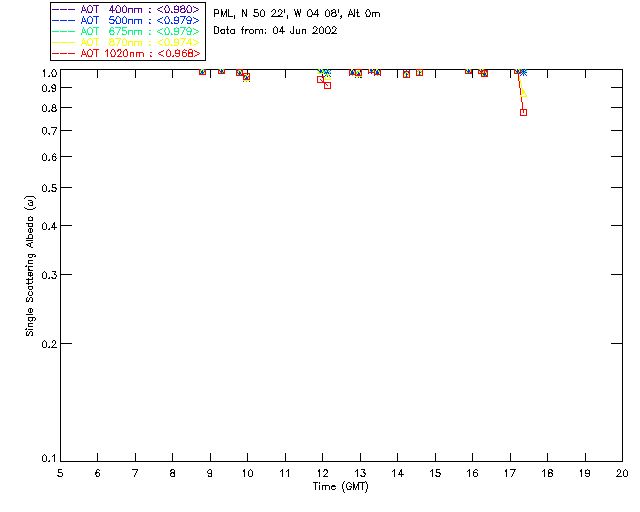Click the y-axis label 0.1

click(x=49, y=459)
